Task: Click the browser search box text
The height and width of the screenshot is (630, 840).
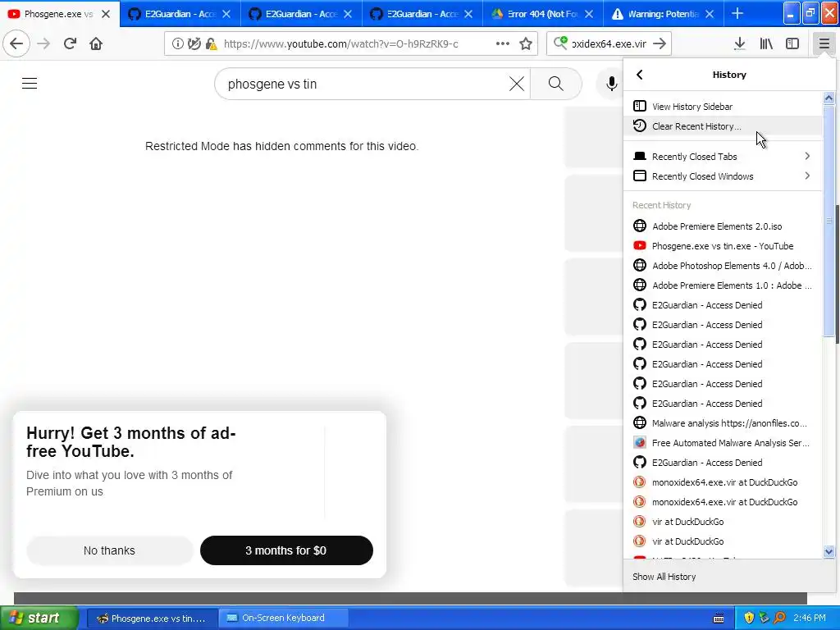Action: coord(609,44)
